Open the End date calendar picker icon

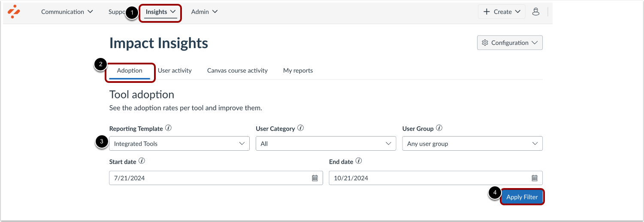tap(535, 178)
